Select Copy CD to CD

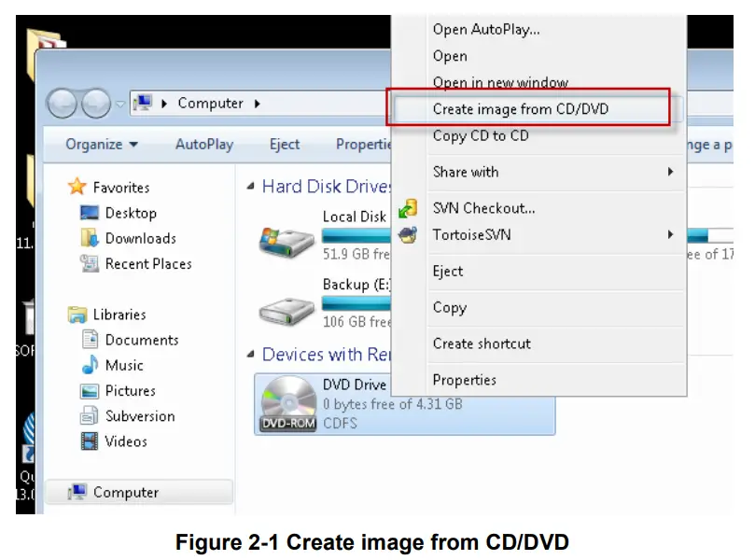point(481,135)
